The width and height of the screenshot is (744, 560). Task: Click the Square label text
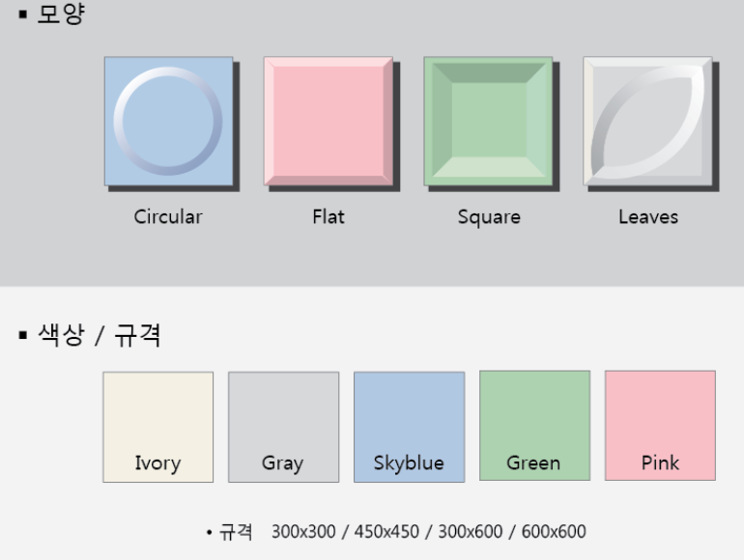[489, 217]
